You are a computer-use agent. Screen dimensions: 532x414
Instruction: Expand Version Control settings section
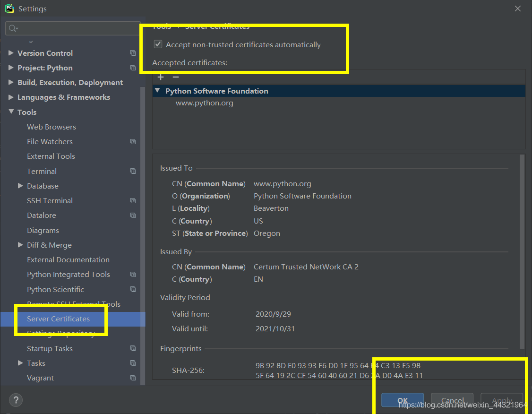(x=11, y=53)
